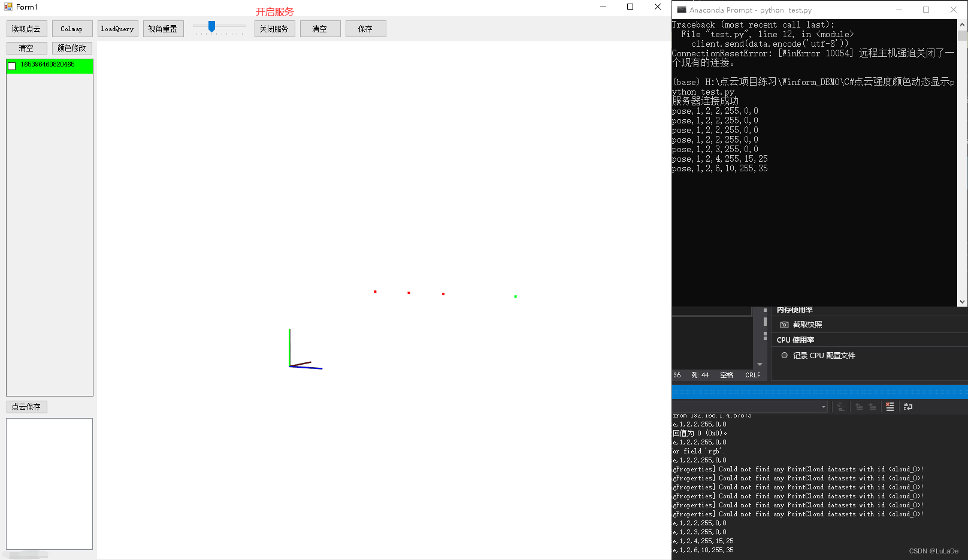The height and width of the screenshot is (560, 968).
Task: Click the 保存 button
Action: click(365, 29)
